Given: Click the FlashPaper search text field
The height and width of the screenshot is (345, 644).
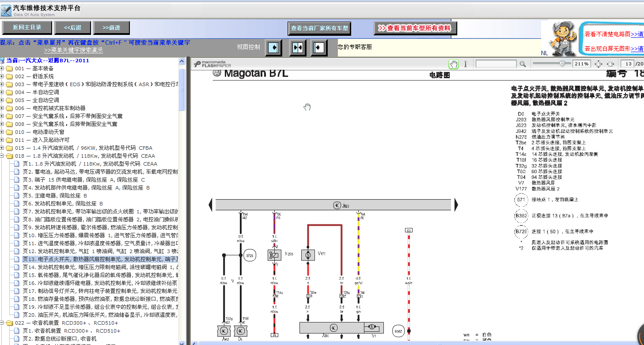Looking at the screenshot, I should pos(496,64).
